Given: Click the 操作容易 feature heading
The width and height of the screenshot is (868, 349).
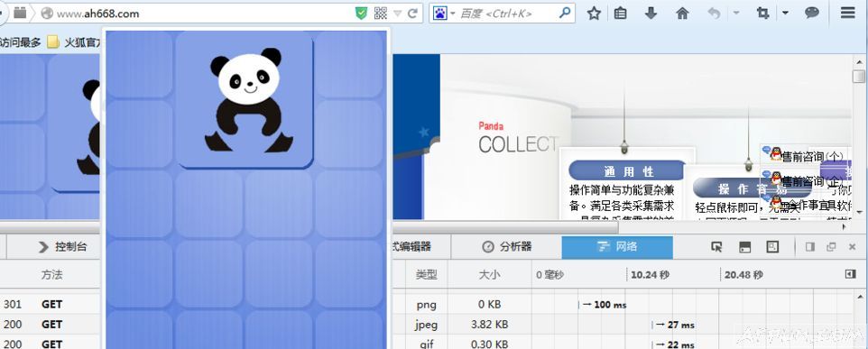Looking at the screenshot, I should click(x=753, y=188).
